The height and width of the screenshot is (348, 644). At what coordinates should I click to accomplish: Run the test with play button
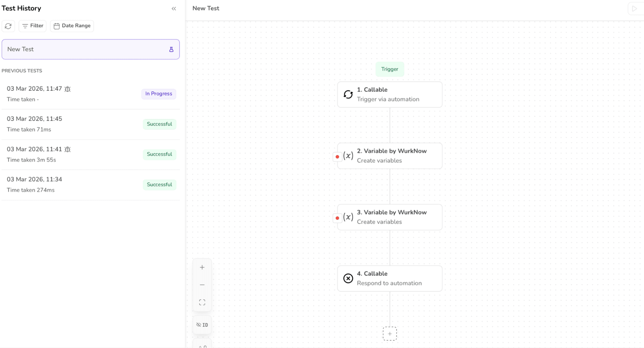click(x=634, y=9)
